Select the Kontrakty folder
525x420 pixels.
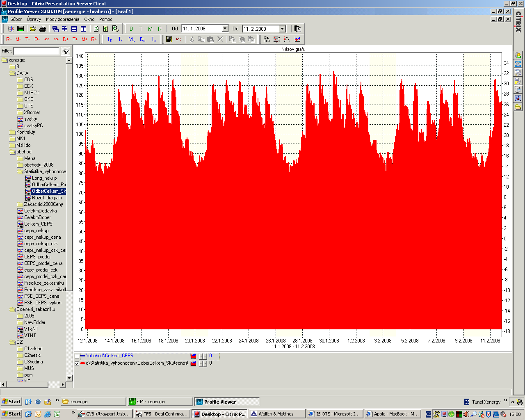click(x=25, y=132)
